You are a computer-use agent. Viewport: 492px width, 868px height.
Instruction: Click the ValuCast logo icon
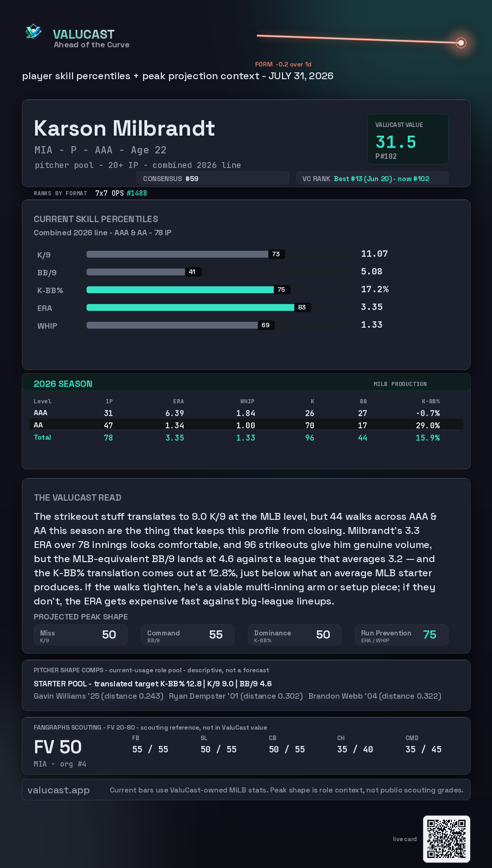(33, 32)
